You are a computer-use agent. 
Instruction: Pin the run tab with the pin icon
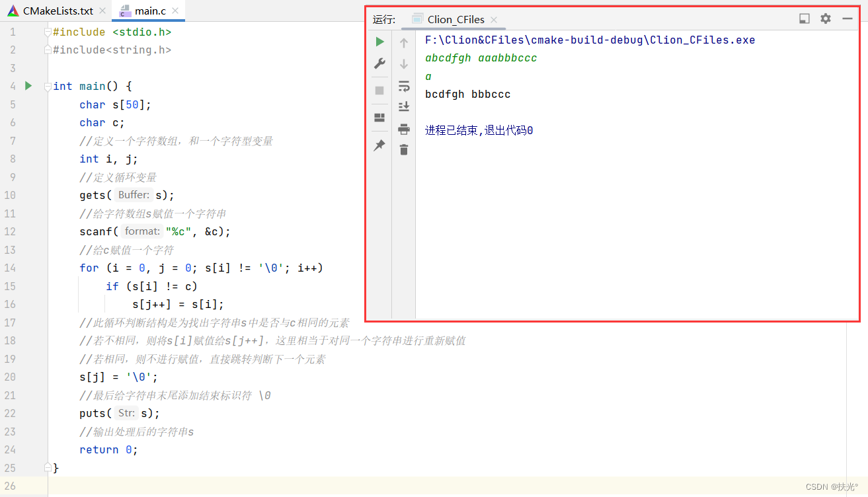379,145
